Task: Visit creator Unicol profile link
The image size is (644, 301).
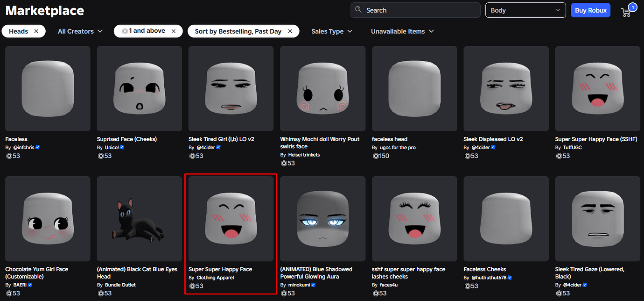Action: point(112,147)
